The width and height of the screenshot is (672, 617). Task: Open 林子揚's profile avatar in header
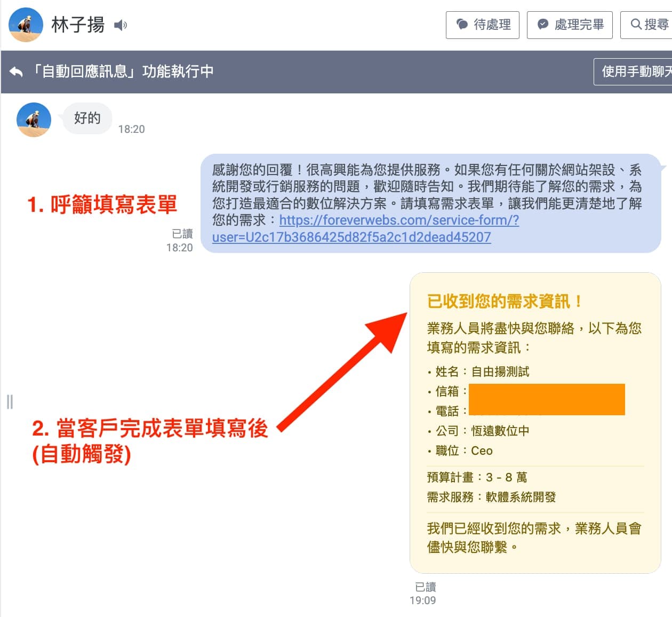click(x=26, y=25)
